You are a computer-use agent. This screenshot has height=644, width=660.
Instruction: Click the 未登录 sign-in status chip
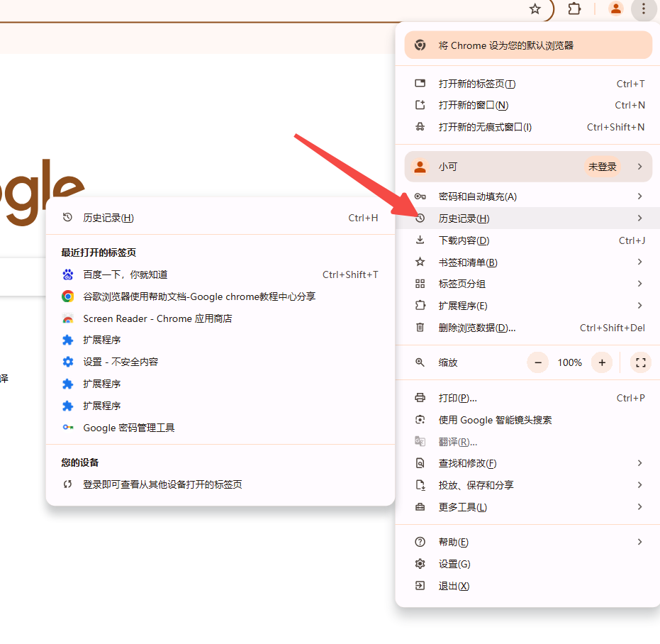pyautogui.click(x=602, y=167)
